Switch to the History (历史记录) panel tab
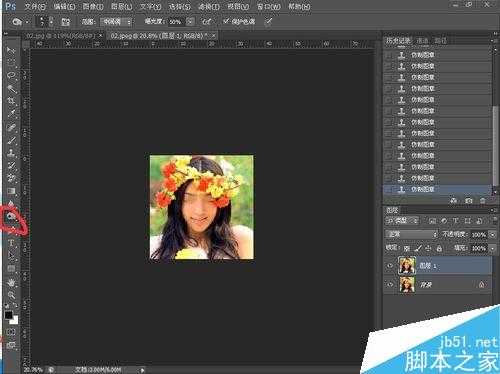The width and height of the screenshot is (500, 374). pyautogui.click(x=398, y=41)
